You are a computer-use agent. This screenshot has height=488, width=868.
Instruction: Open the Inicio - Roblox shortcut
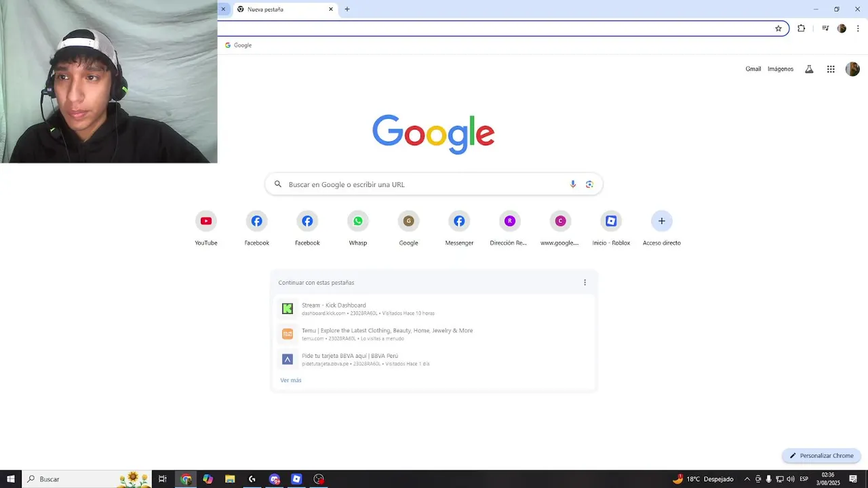click(x=611, y=221)
